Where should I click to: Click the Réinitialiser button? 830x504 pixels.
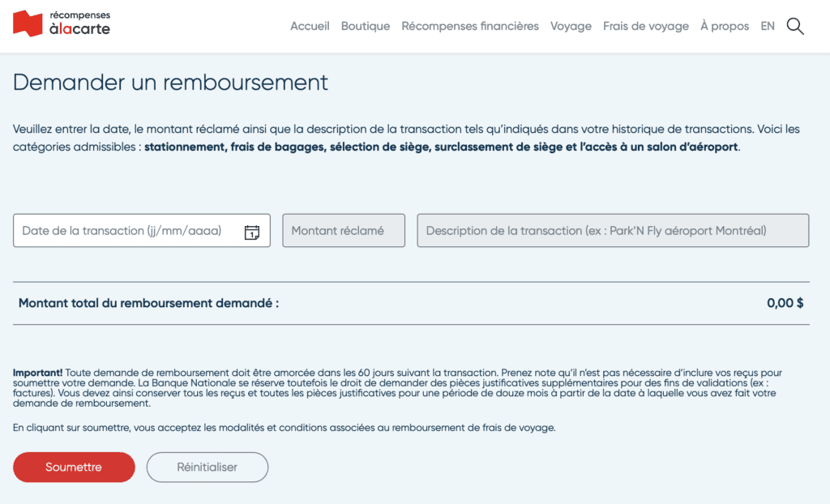[x=207, y=467]
